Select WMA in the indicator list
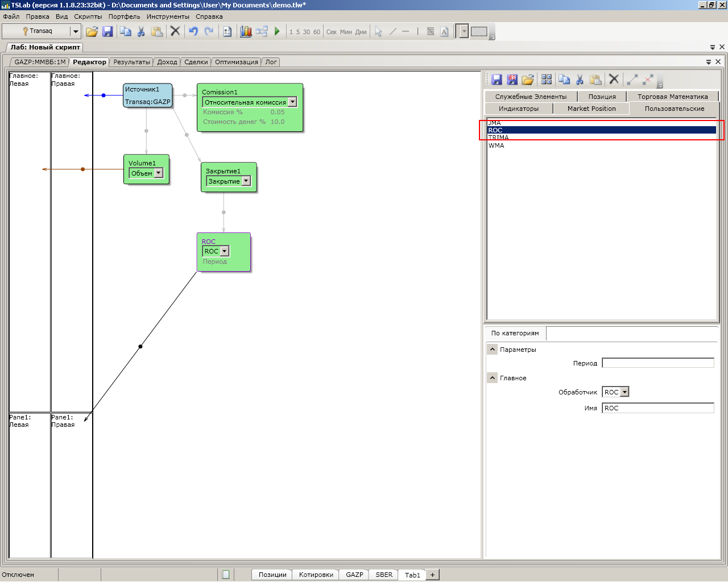Viewport: 728px width, 582px height. click(x=497, y=145)
